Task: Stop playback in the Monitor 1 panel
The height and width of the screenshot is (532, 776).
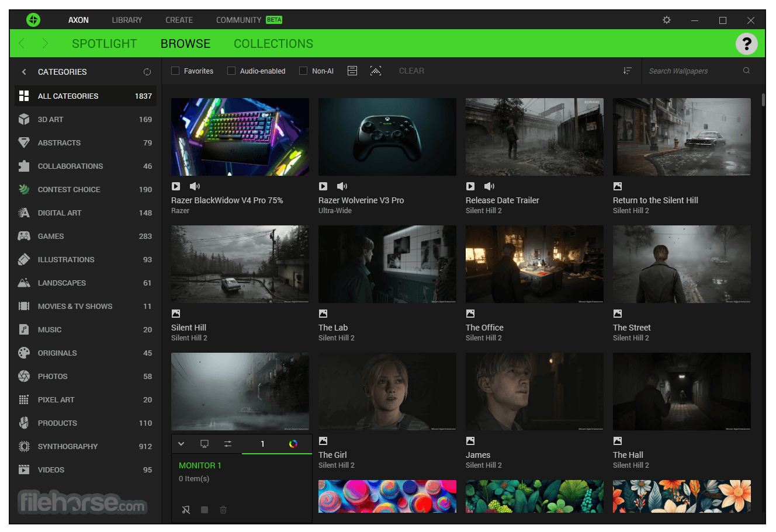Action: 205,510
